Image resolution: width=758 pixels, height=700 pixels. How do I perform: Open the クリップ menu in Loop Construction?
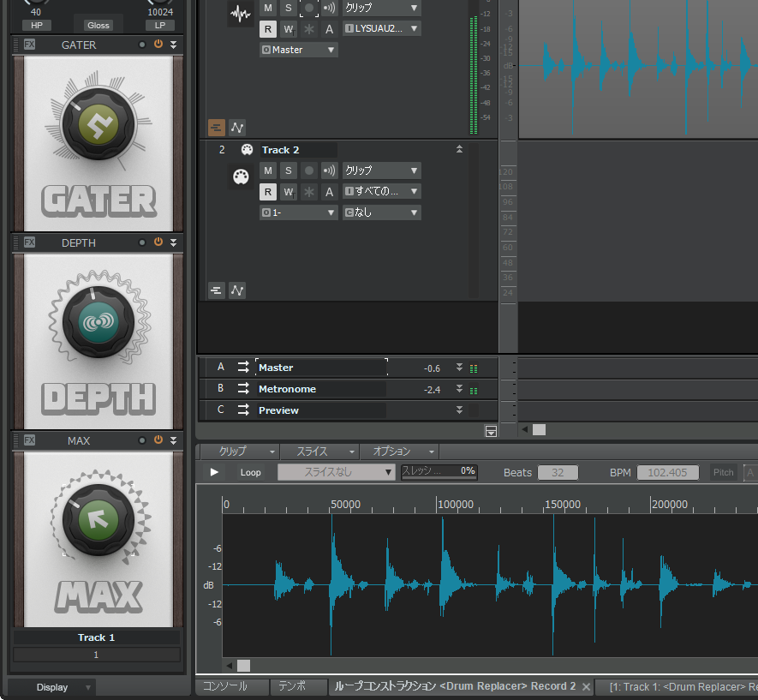[x=239, y=452]
